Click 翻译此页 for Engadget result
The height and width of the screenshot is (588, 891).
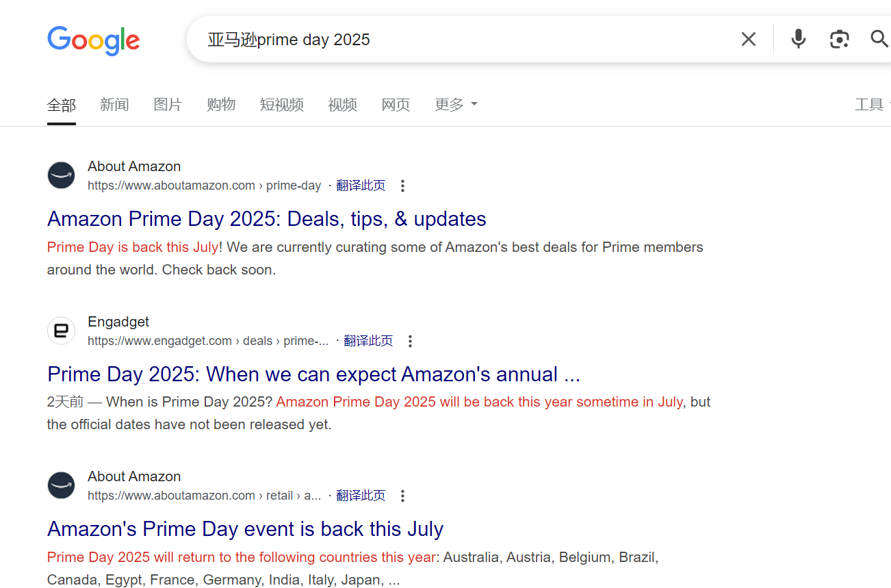coord(368,341)
